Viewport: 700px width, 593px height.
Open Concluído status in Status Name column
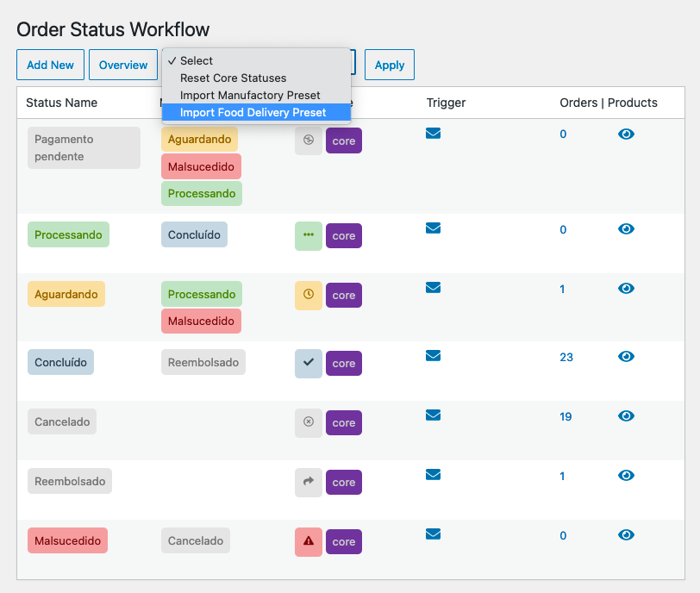point(60,362)
